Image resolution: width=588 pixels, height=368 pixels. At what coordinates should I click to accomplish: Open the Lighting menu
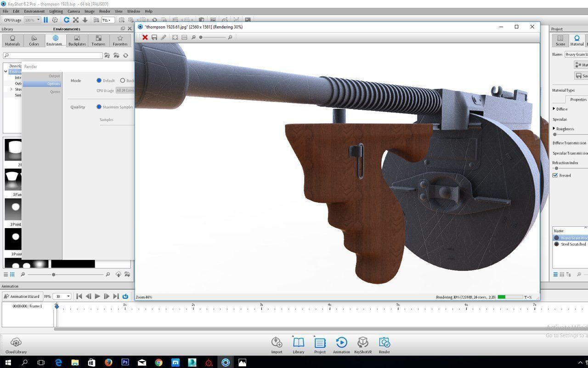[x=56, y=11]
